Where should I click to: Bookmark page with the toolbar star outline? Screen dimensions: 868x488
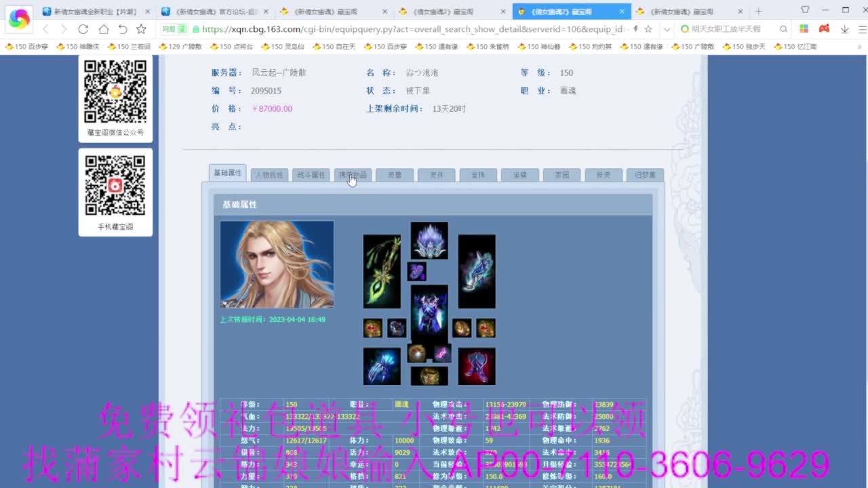pos(141,29)
